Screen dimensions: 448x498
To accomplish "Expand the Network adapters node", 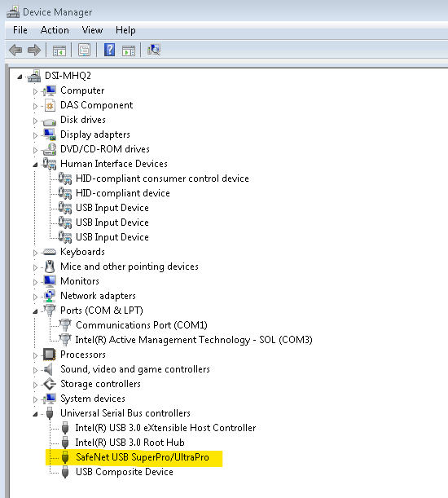I will tap(35, 297).
